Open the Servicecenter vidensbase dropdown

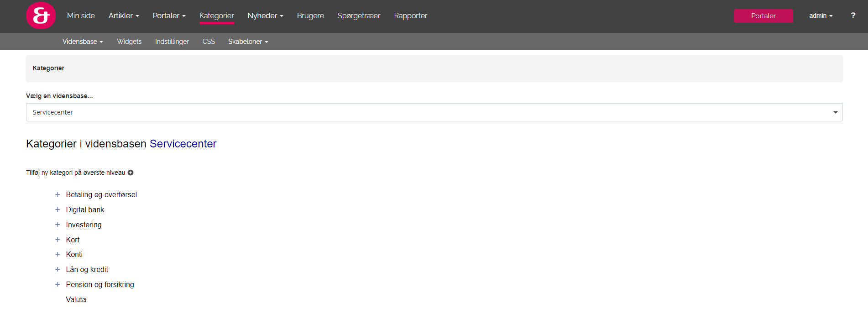434,112
